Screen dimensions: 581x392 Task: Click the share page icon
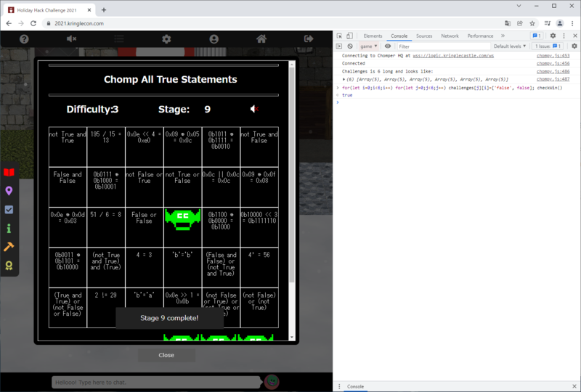520,23
